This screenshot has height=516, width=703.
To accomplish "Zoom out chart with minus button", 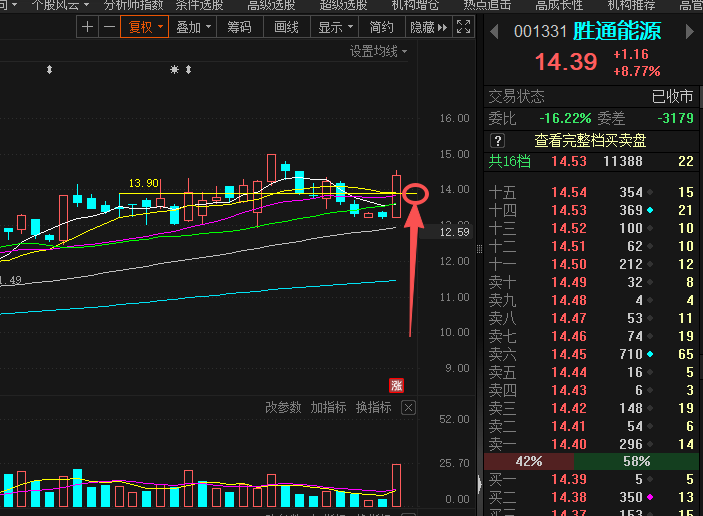I will click(109, 27).
